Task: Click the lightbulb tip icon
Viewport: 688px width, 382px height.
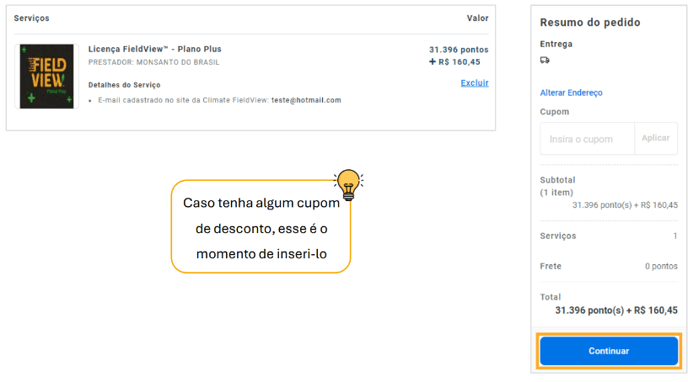Action: point(348,185)
